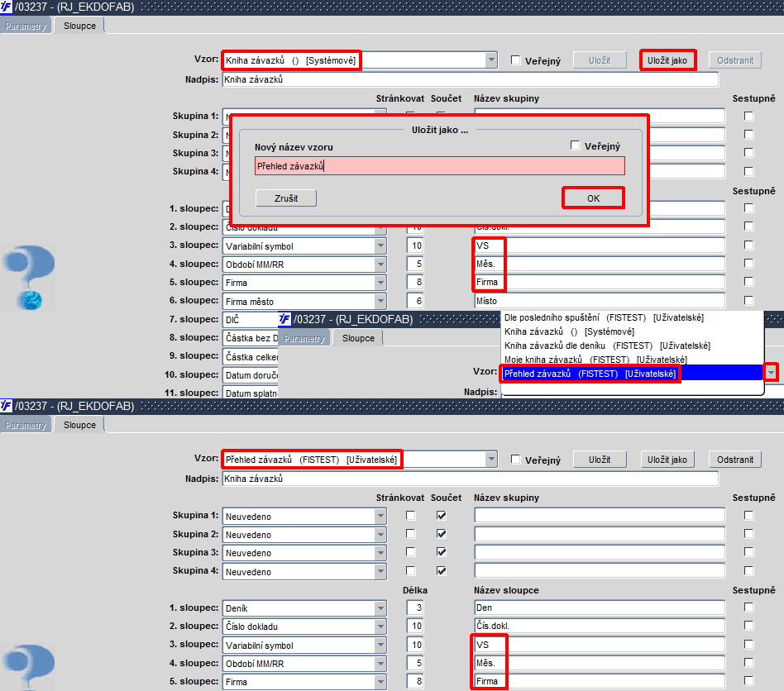The height and width of the screenshot is (691, 784).
Task: Click Nadpis field in lower window
Action: click(x=470, y=479)
